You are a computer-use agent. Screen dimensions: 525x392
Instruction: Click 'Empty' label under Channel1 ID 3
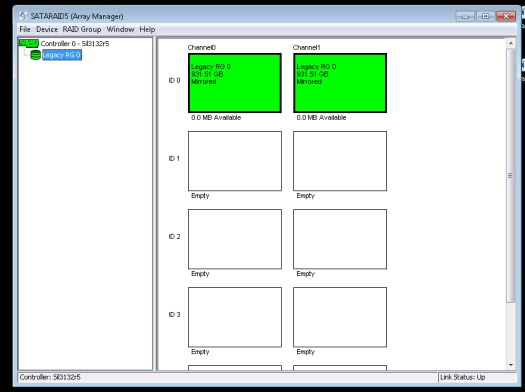[306, 352]
